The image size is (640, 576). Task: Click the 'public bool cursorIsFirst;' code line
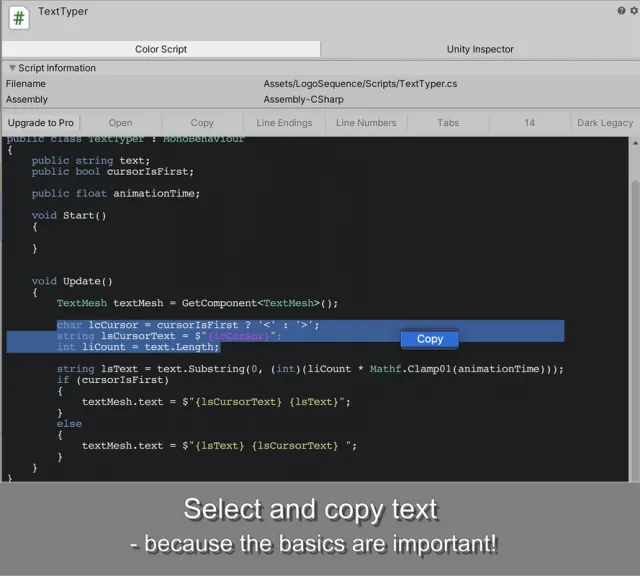113,171
